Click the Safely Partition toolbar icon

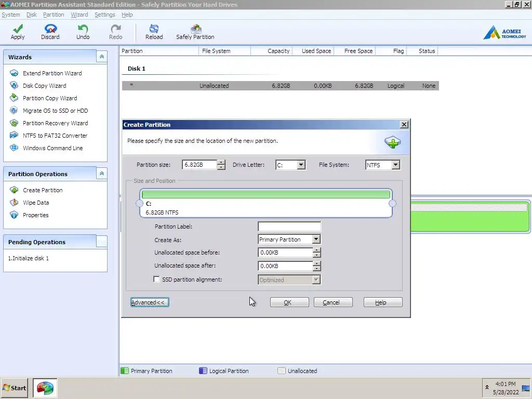pyautogui.click(x=195, y=29)
